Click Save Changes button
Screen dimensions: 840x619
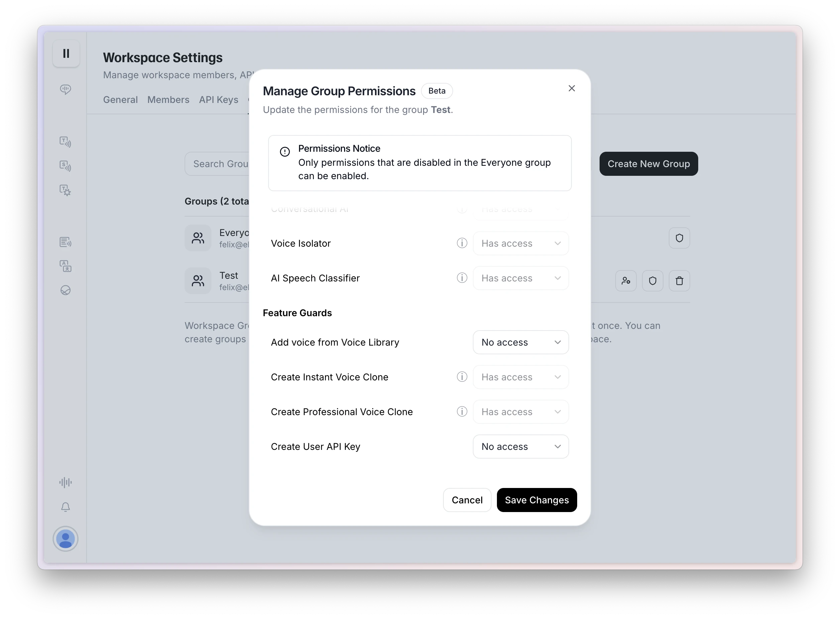point(536,500)
